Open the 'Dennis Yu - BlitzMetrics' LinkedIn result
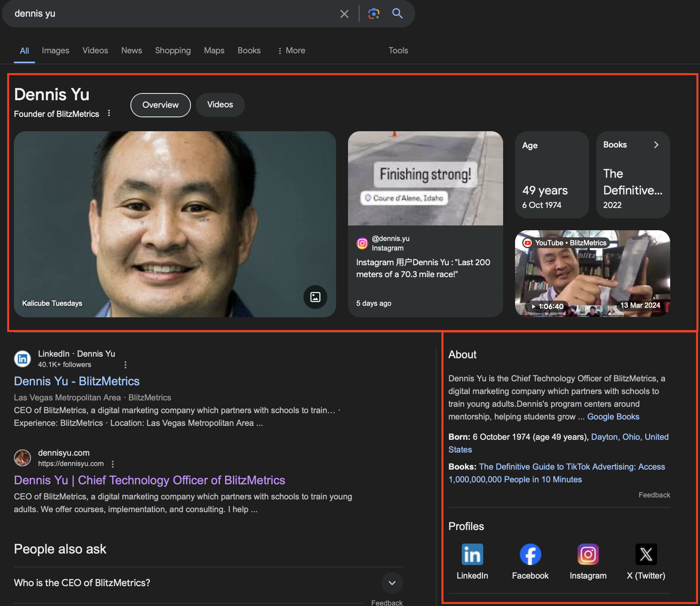The image size is (700, 606). coord(77,381)
